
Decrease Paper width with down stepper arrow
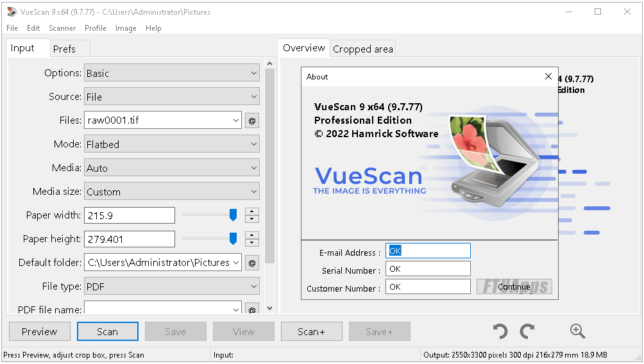[252, 219]
